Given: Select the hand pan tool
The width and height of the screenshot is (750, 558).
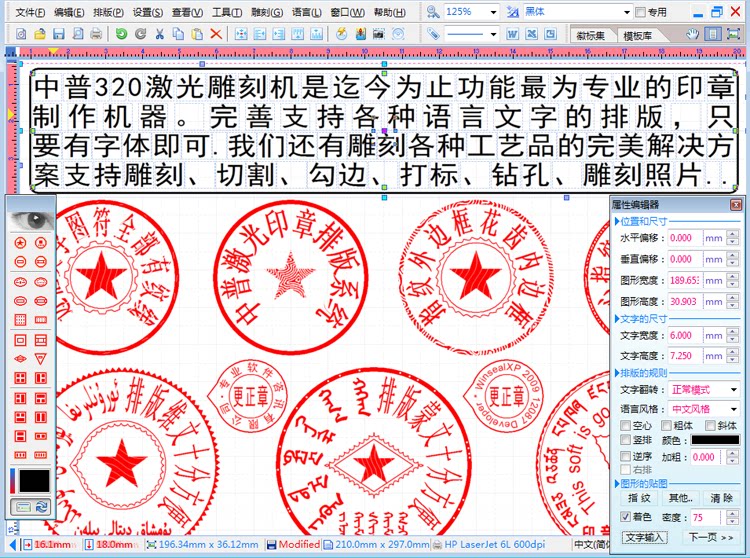Looking at the screenshot, I should 692,34.
